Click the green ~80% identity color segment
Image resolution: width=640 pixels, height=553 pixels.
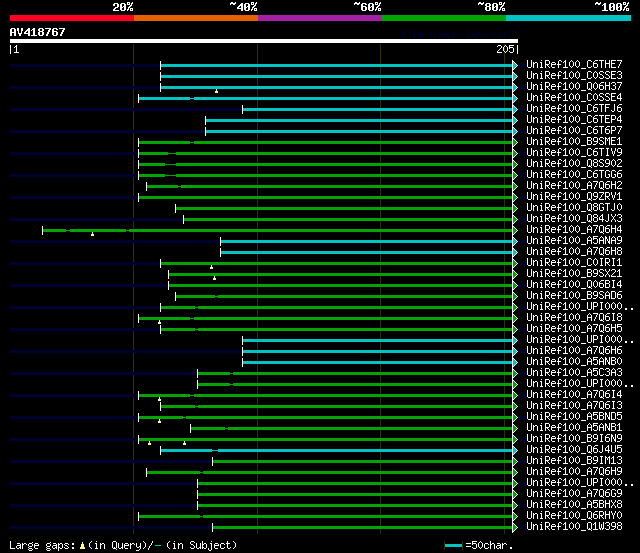click(444, 18)
